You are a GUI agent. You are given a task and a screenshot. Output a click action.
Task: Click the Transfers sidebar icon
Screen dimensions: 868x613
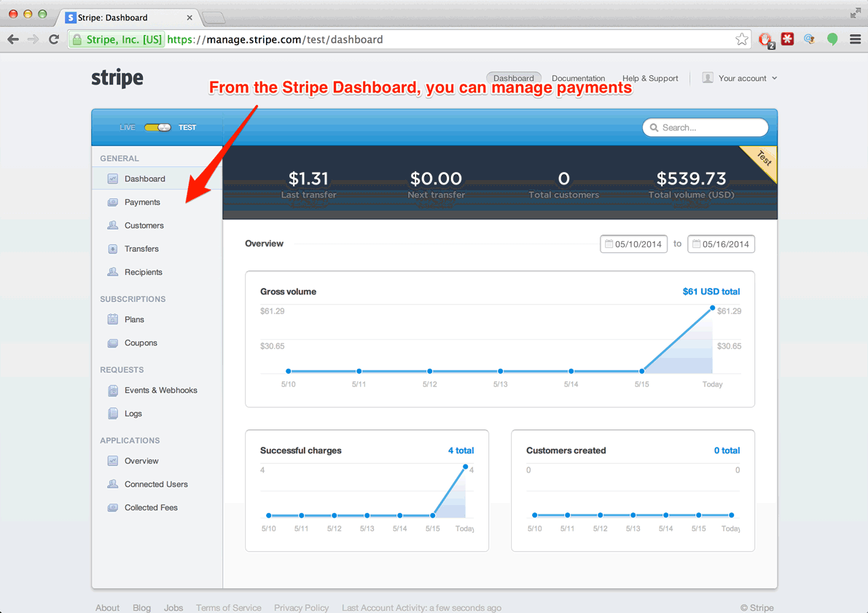coord(113,249)
